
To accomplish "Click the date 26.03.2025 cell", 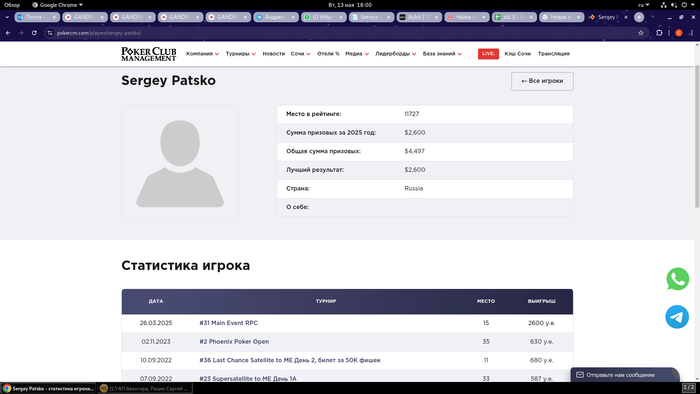I will pos(156,323).
